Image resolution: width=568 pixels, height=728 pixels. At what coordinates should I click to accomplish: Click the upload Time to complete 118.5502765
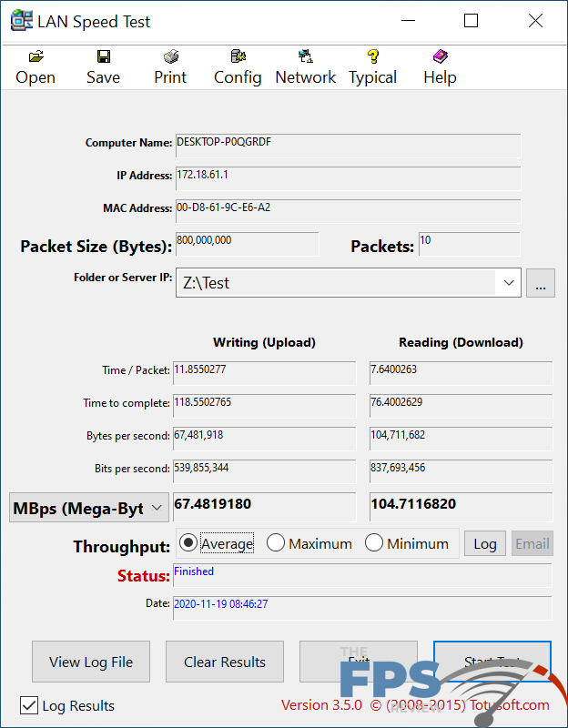point(264,406)
